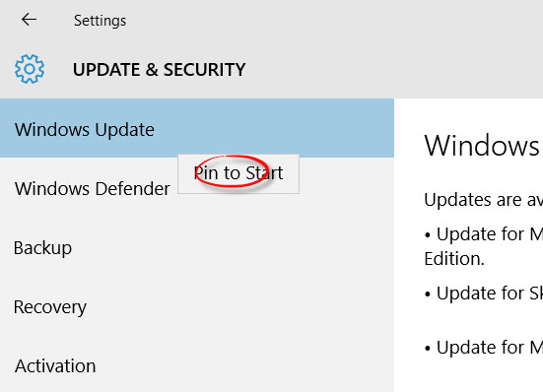Go to the Recovery options
This screenshot has height=392, width=543.
197,307
